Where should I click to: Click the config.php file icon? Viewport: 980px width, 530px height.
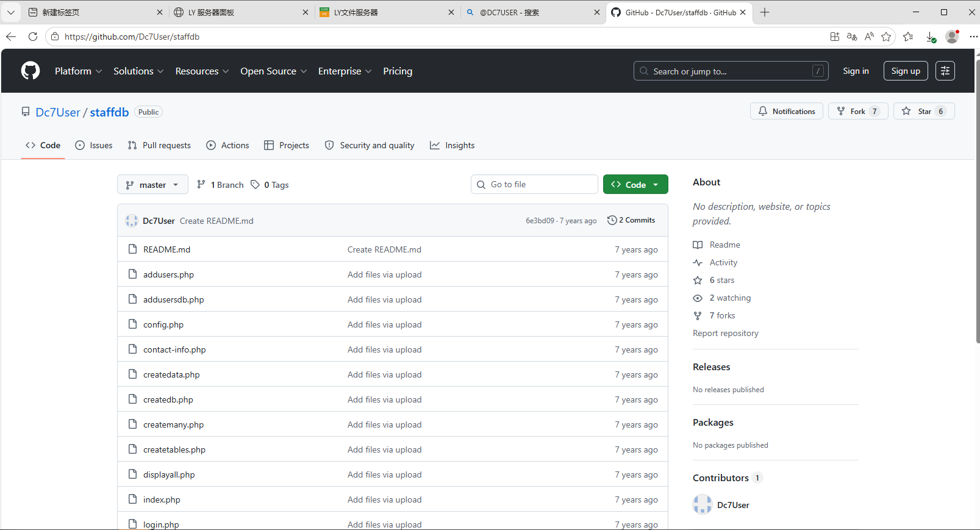coord(132,324)
